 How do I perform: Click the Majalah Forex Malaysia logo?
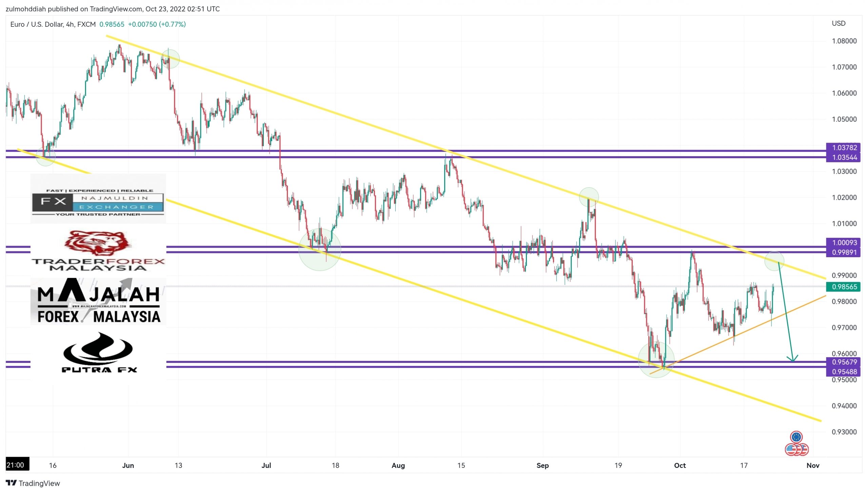(98, 301)
